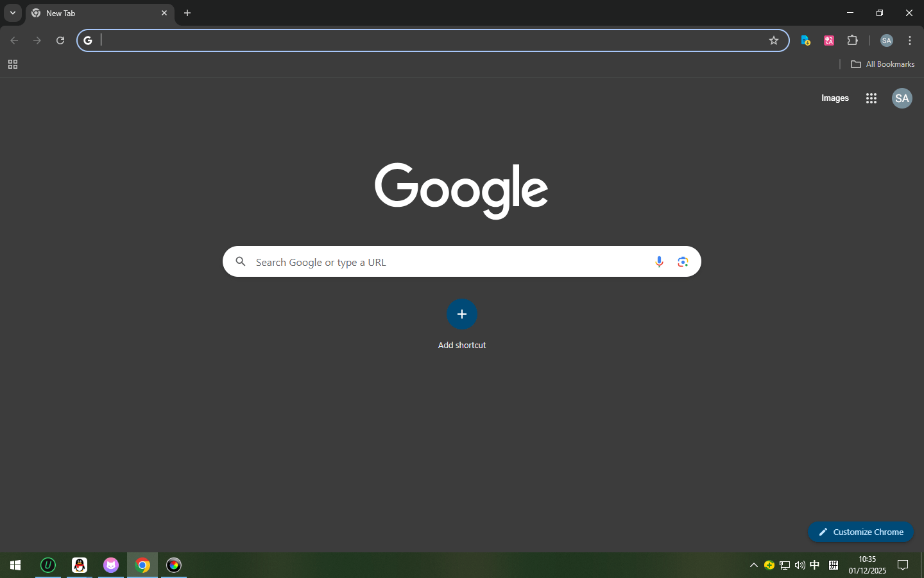Search by image with Google Lens
The height and width of the screenshot is (578, 924).
(x=683, y=261)
